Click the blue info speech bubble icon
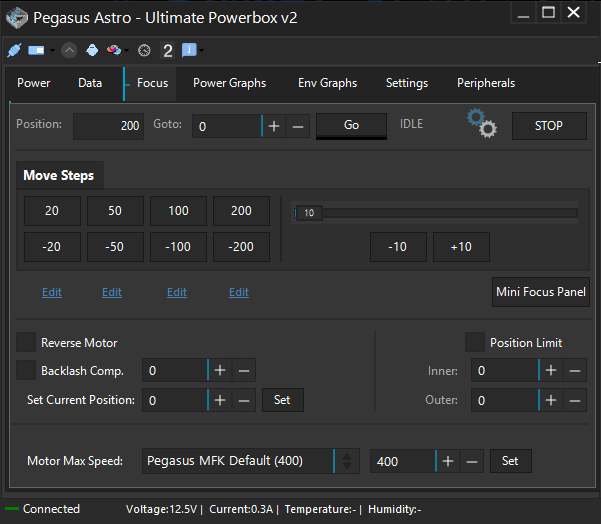601x524 pixels. pos(189,50)
